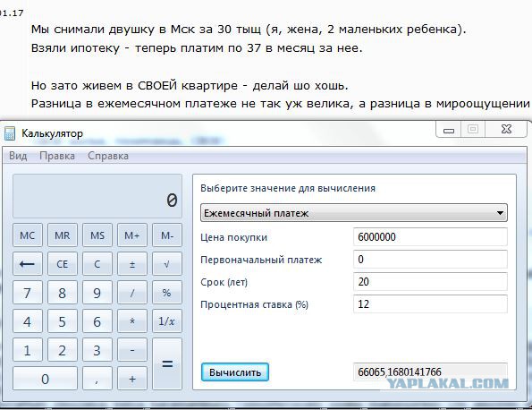Click digit key 9

97,293
